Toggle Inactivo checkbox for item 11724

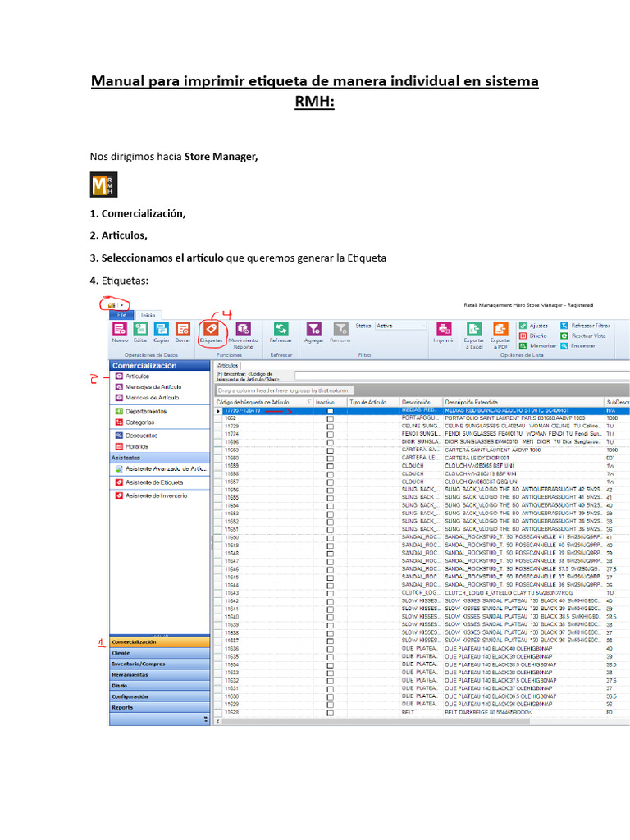[x=330, y=435]
